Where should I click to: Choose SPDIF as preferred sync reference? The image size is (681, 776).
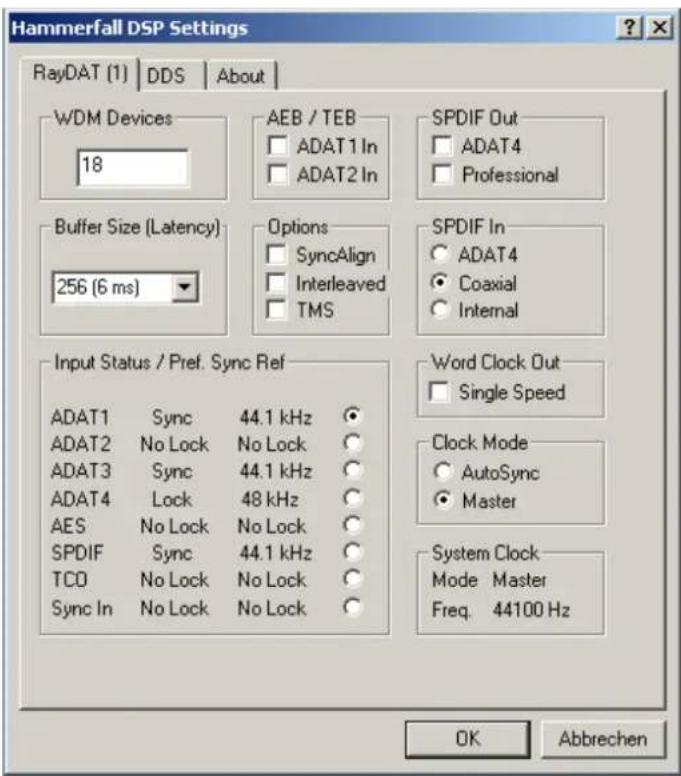click(353, 552)
